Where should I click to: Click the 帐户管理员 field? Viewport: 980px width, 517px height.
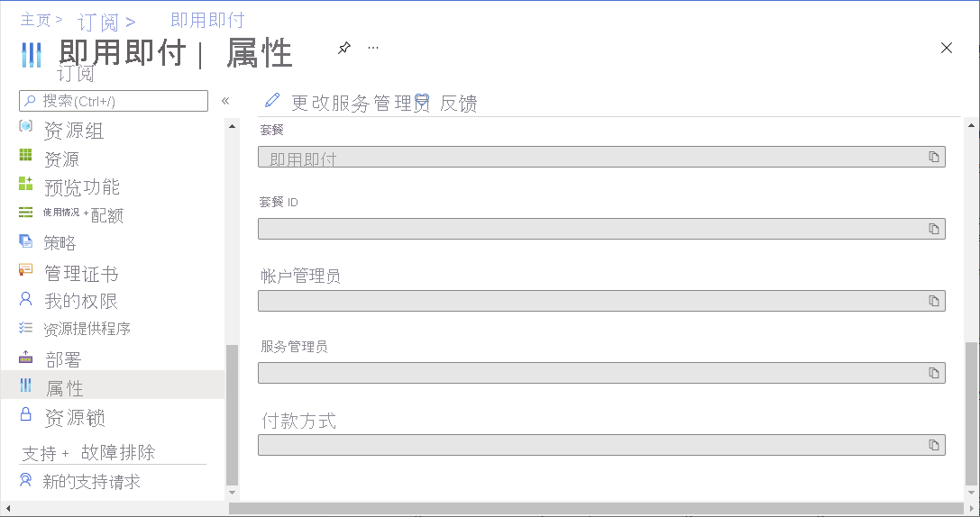click(x=601, y=301)
